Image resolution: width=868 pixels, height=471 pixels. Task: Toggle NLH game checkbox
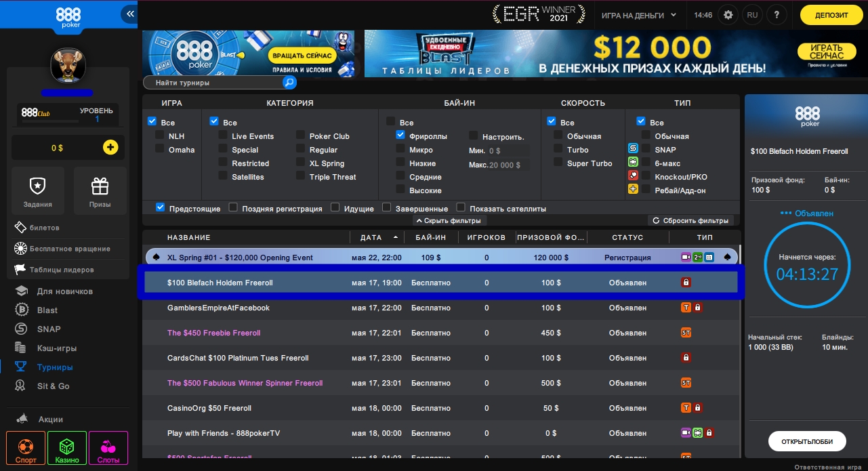pyautogui.click(x=159, y=136)
